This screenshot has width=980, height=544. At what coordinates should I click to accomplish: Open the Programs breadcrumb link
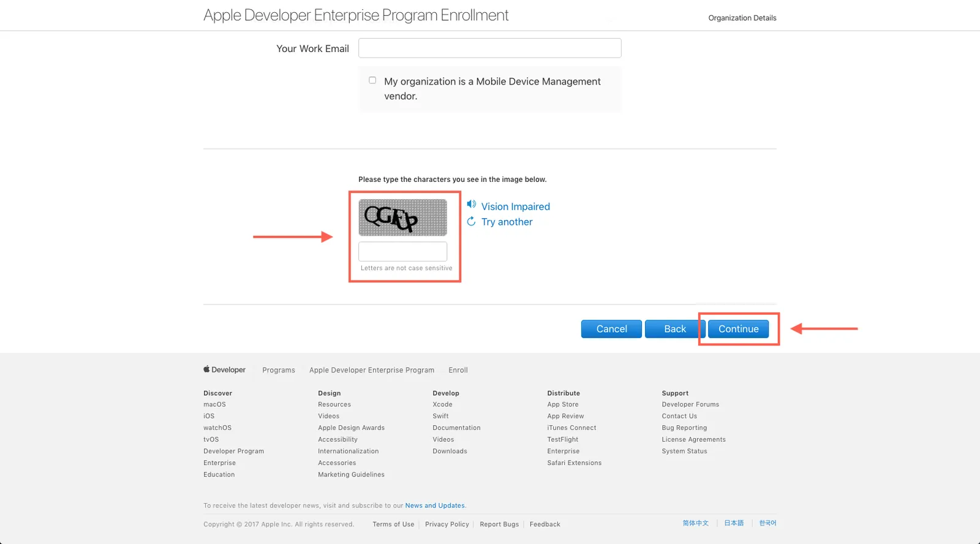point(279,370)
